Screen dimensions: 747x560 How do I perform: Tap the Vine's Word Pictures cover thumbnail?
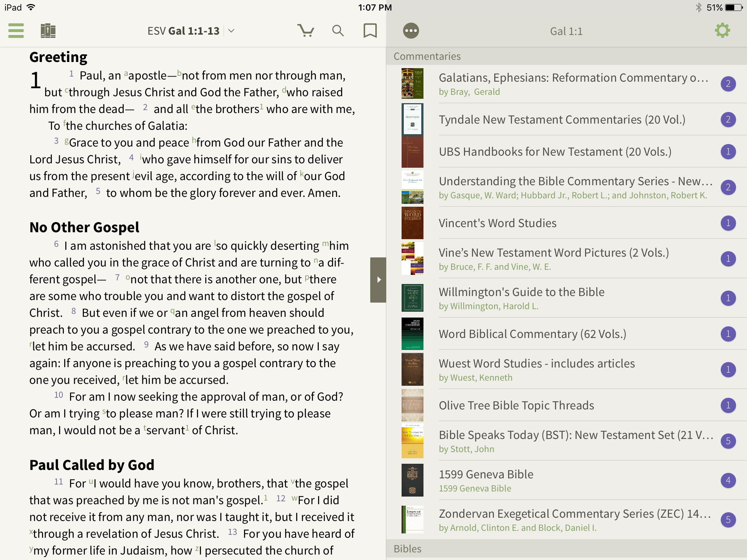click(413, 259)
